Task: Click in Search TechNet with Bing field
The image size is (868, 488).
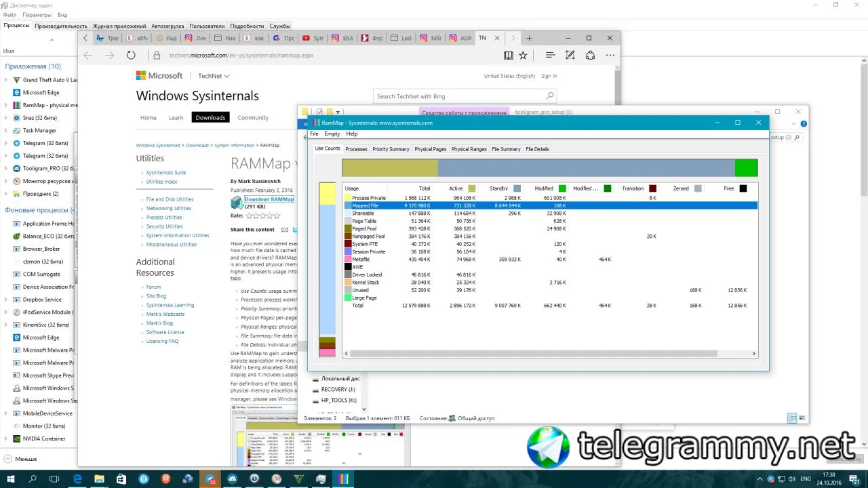Action: [x=460, y=96]
